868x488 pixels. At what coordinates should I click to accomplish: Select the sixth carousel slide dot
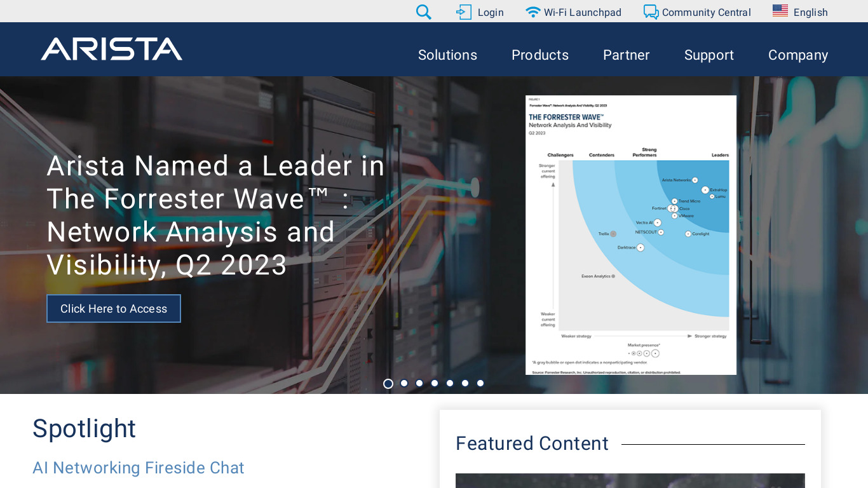[x=465, y=383]
